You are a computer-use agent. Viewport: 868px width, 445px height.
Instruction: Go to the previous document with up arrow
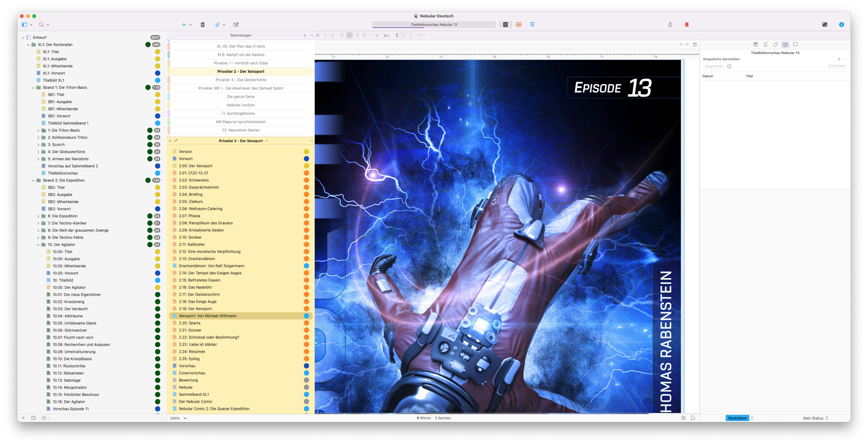pyautogui.click(x=681, y=44)
